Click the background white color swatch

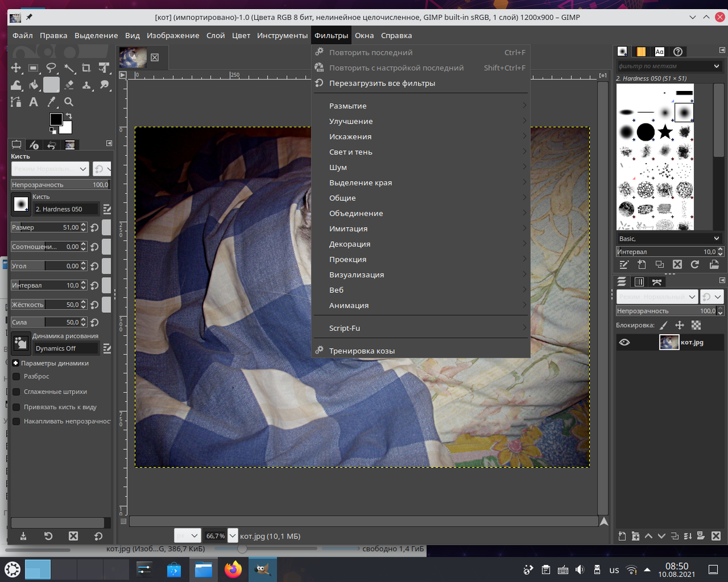(66, 127)
